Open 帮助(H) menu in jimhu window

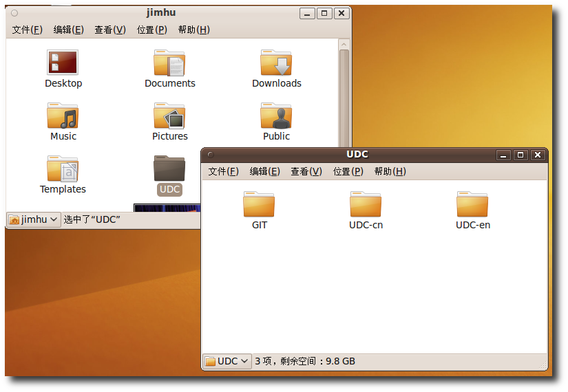pyautogui.click(x=193, y=30)
